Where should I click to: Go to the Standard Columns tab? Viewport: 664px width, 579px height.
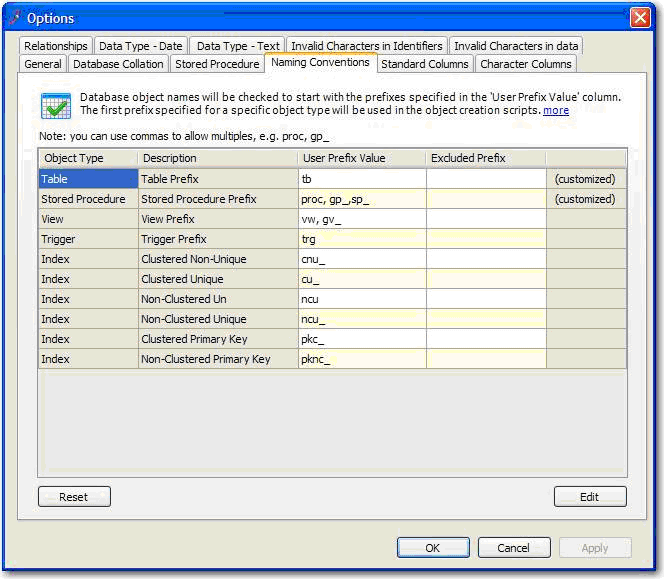point(424,64)
